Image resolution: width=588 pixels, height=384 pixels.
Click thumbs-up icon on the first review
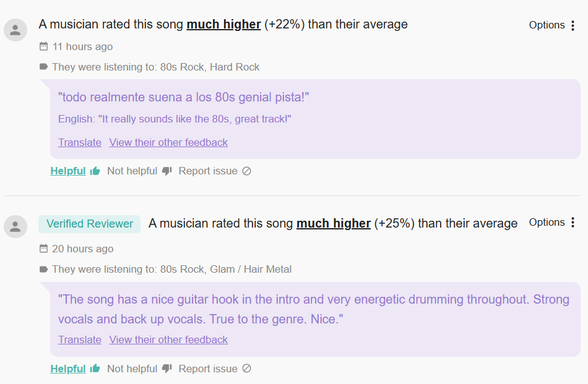click(x=95, y=171)
